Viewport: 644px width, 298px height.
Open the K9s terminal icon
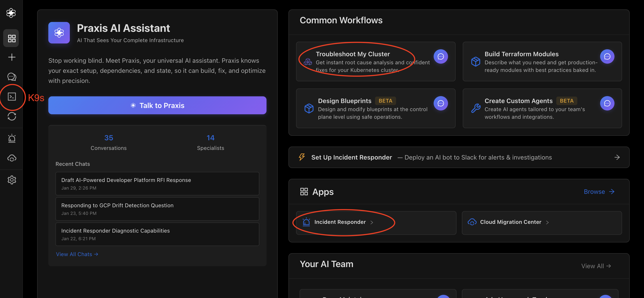11,97
